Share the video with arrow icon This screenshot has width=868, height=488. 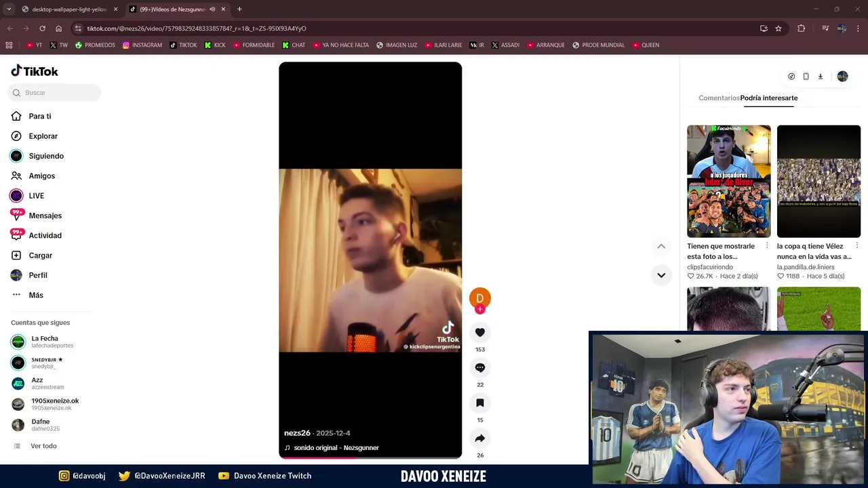point(480,438)
